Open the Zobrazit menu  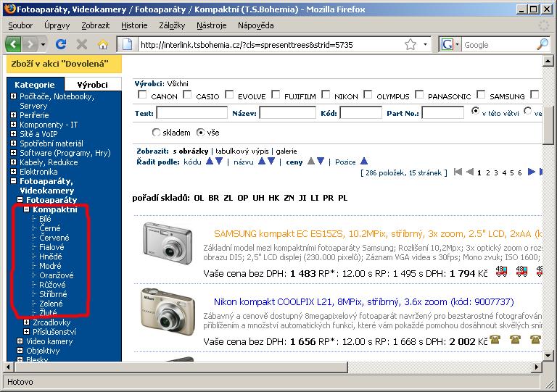coord(95,25)
